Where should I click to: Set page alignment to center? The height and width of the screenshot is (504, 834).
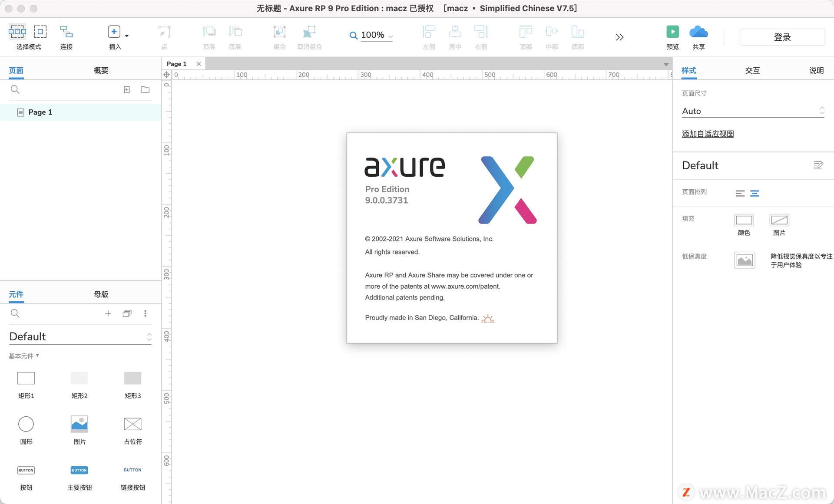click(x=755, y=193)
